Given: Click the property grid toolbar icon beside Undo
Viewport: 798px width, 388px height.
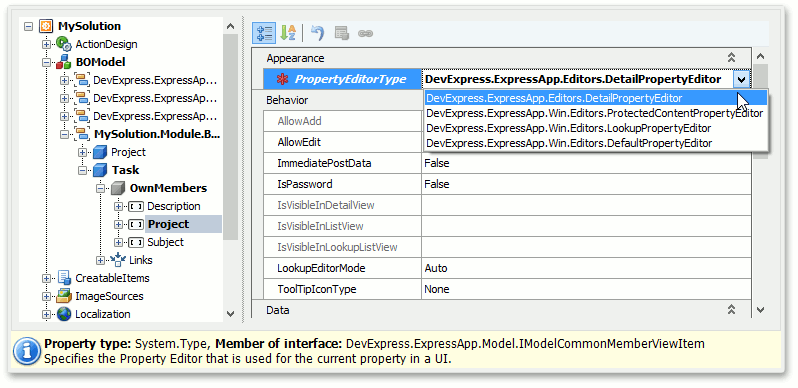Looking at the screenshot, I should 341,34.
